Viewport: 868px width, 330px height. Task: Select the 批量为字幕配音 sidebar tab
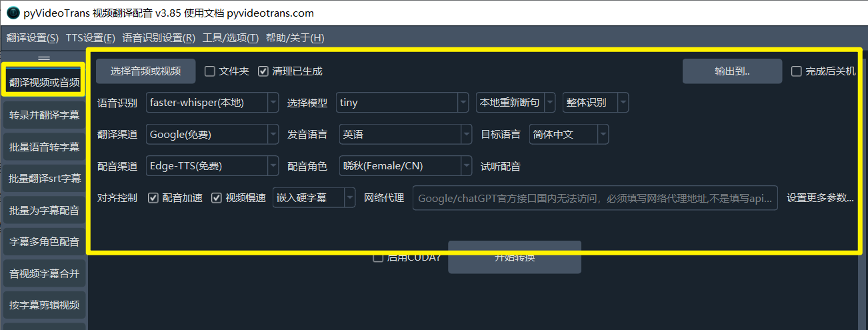click(44, 211)
